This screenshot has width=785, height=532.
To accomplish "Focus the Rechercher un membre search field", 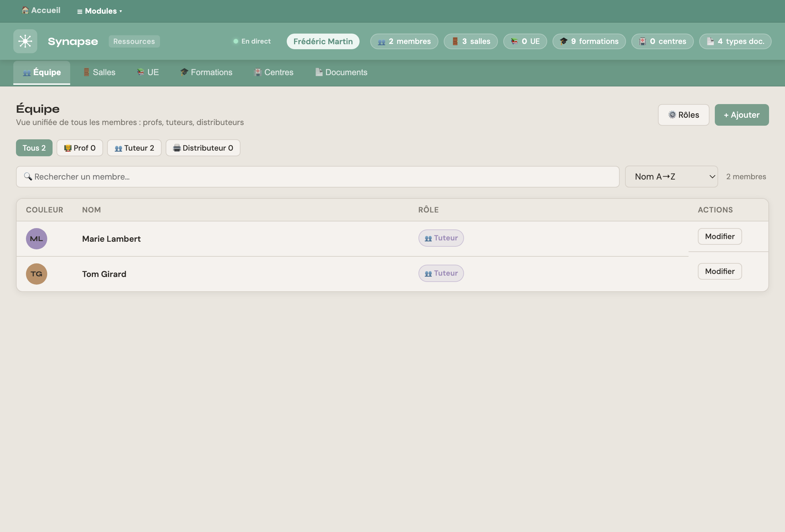I will [318, 177].
